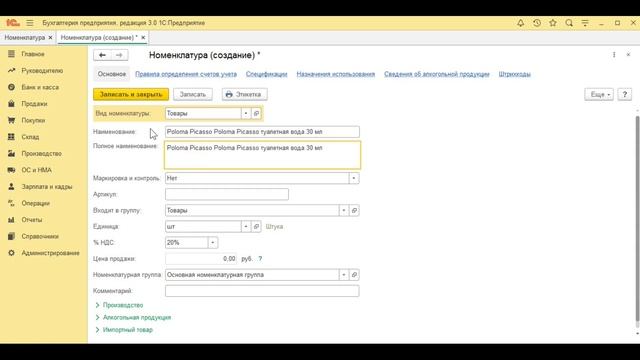The image size is (640, 360).
Task: Open Входит в группу linked item icon
Action: tap(354, 211)
